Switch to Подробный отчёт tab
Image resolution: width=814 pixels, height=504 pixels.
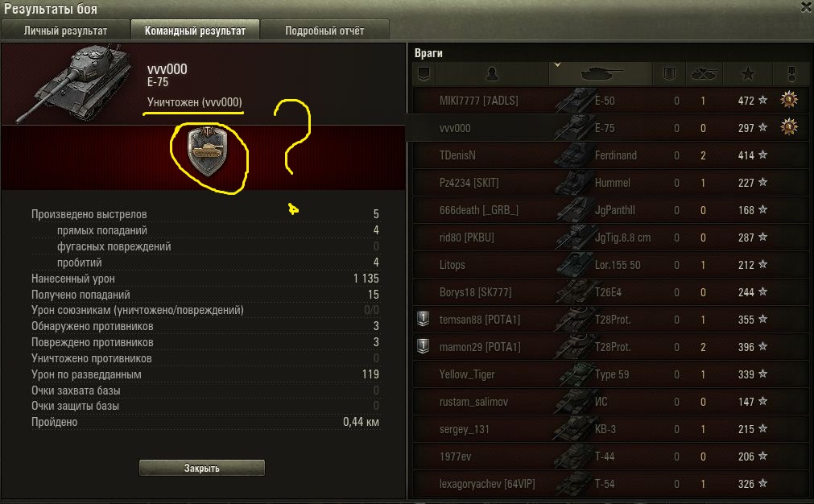click(324, 31)
